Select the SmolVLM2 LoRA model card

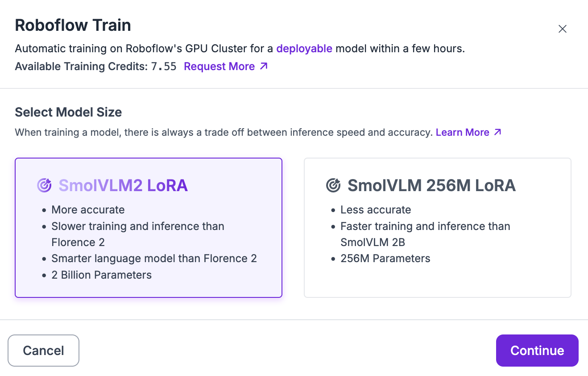[149, 228]
